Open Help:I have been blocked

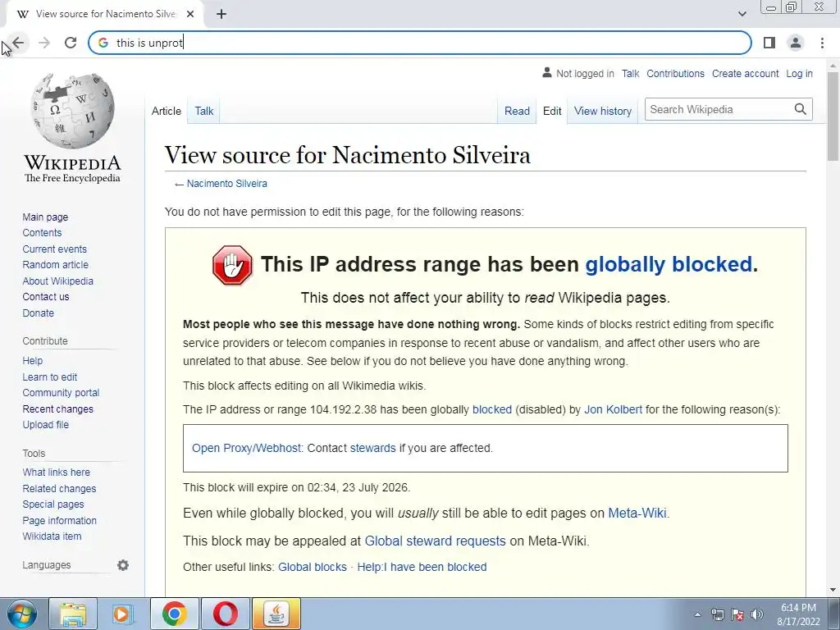click(x=422, y=567)
